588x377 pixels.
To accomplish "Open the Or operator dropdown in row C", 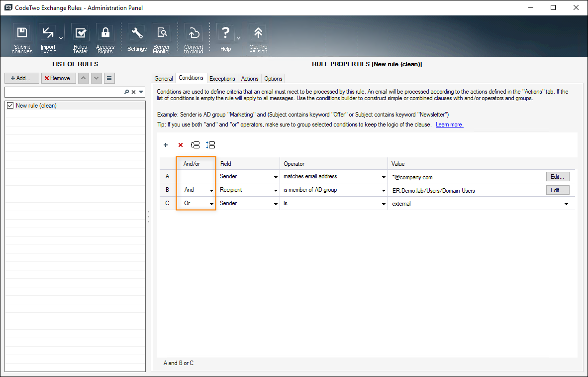I will pos(211,204).
